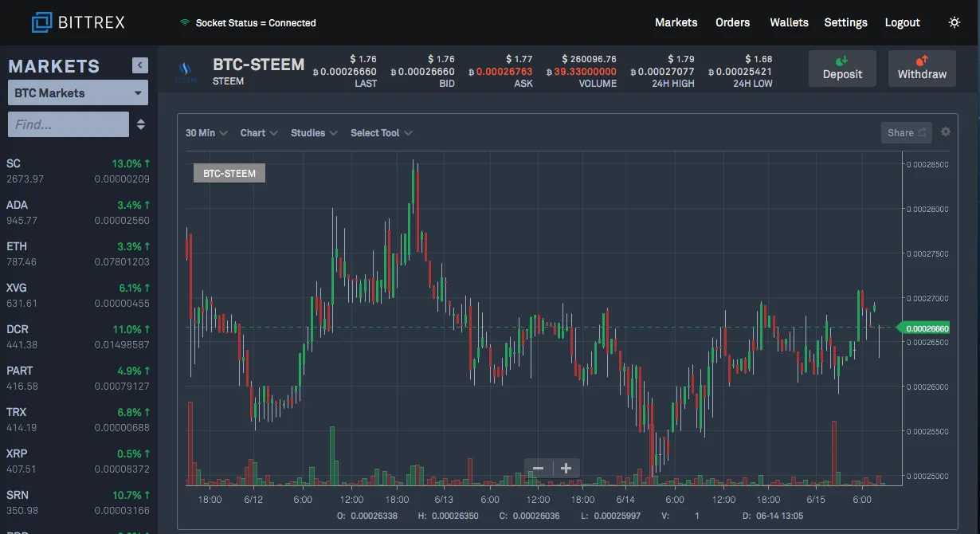Click the 6/14 date on time axis

[x=625, y=500]
